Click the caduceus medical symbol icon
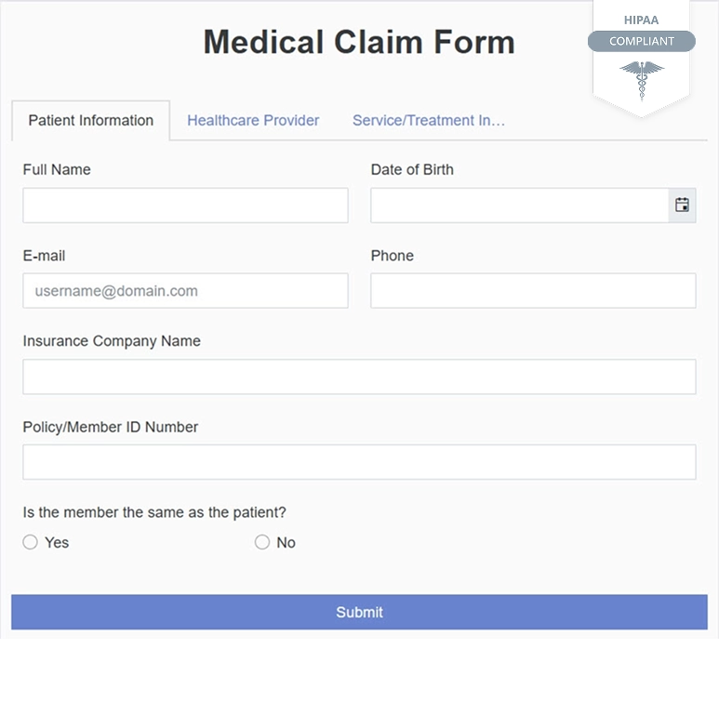 click(x=642, y=78)
